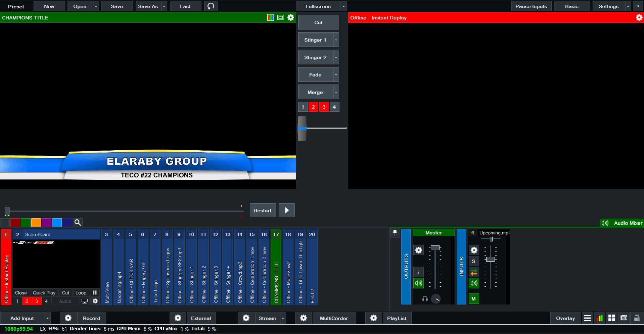
Task: Click the Cut transition button
Action: click(x=319, y=22)
